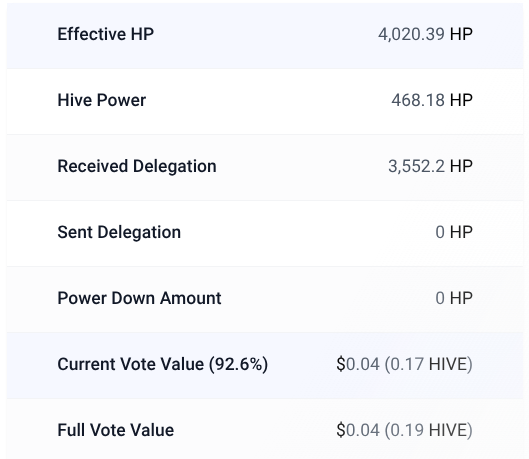Image resolution: width=529 pixels, height=459 pixels.
Task: Select the 3,552.2 received delegation number
Action: [416, 166]
